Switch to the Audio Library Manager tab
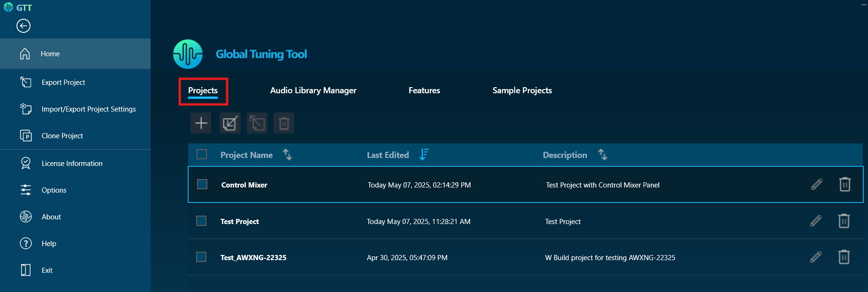The width and height of the screenshot is (868, 292). [x=313, y=90]
